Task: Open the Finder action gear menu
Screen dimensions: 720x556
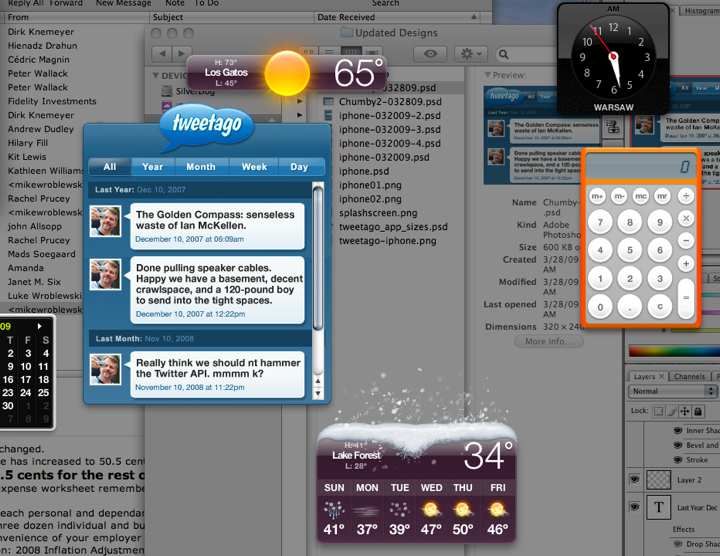Action: (470, 54)
